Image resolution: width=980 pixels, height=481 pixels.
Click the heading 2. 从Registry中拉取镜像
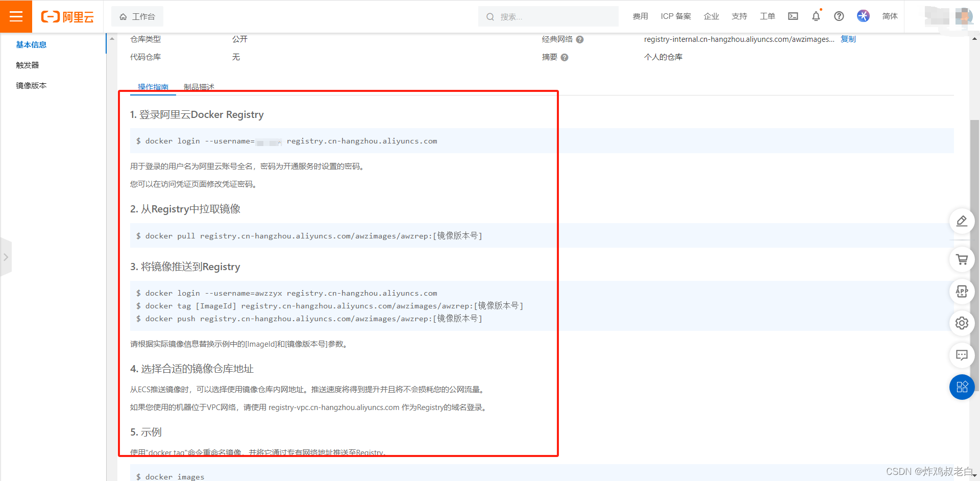pyautogui.click(x=185, y=209)
